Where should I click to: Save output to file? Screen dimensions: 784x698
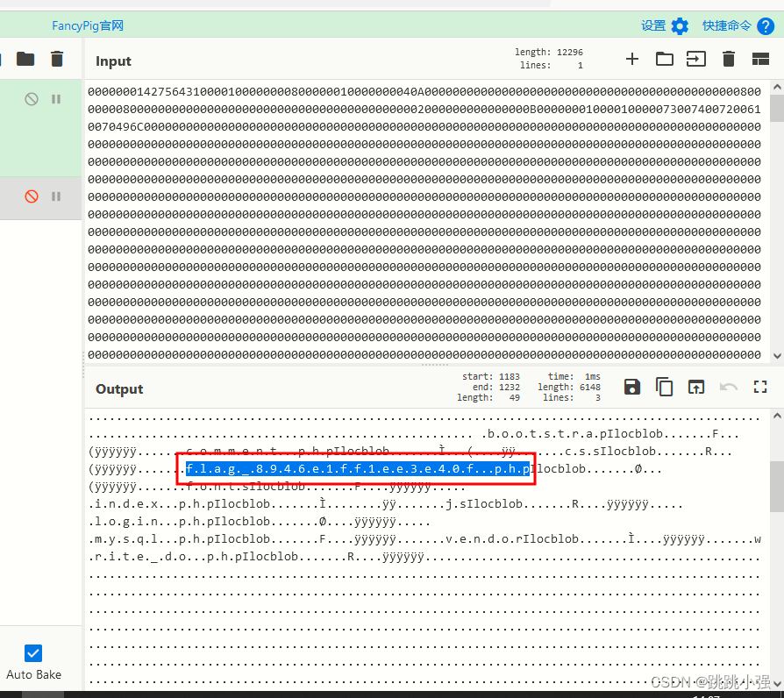[x=632, y=387]
